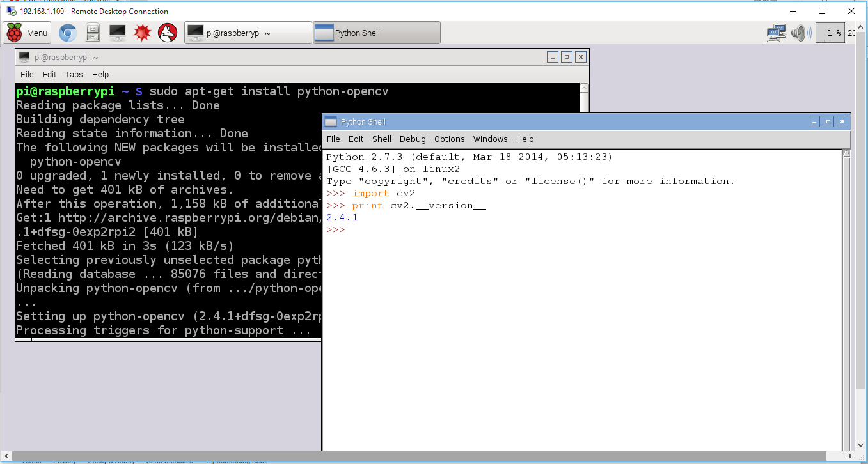This screenshot has height=464, width=868.
Task: Open the Tabs menu in the terminal
Action: coord(74,75)
